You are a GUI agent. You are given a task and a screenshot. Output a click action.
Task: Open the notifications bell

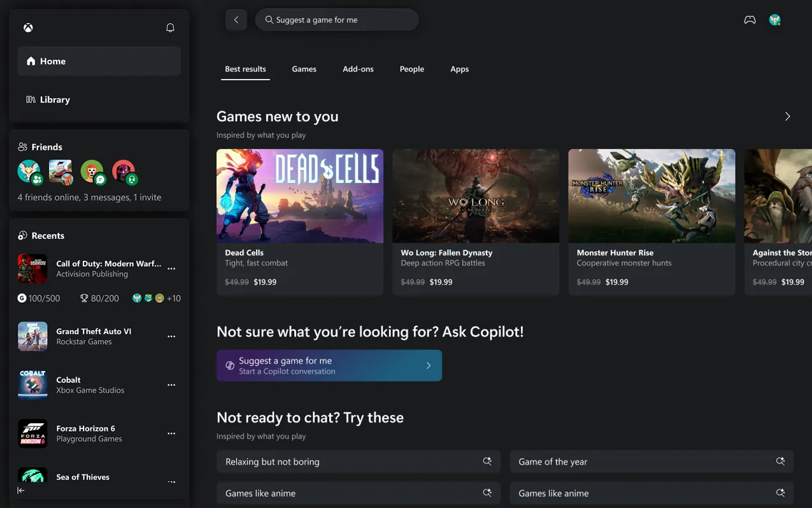[170, 28]
